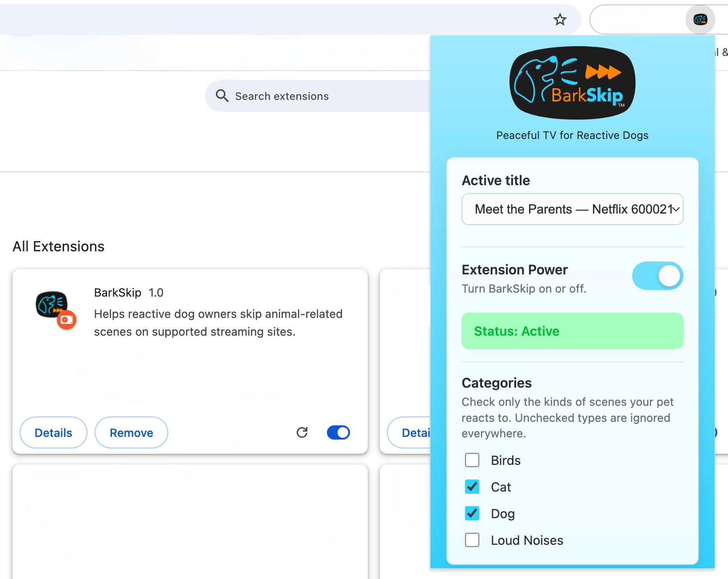Click the Active title heading
Image resolution: width=728 pixels, height=579 pixels.
[x=496, y=180]
